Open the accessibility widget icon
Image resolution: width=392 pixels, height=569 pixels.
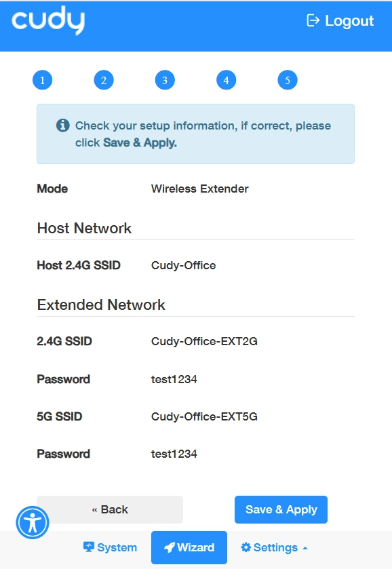33,523
